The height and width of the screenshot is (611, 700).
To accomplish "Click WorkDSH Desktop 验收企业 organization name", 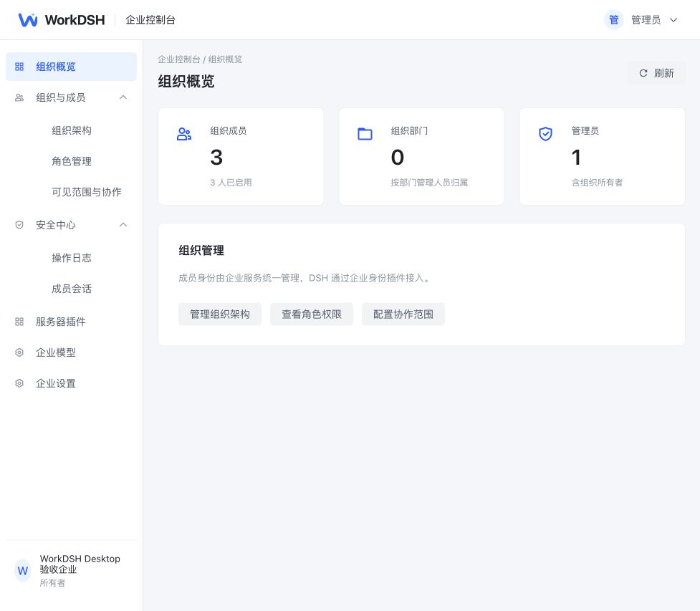I will [80, 564].
